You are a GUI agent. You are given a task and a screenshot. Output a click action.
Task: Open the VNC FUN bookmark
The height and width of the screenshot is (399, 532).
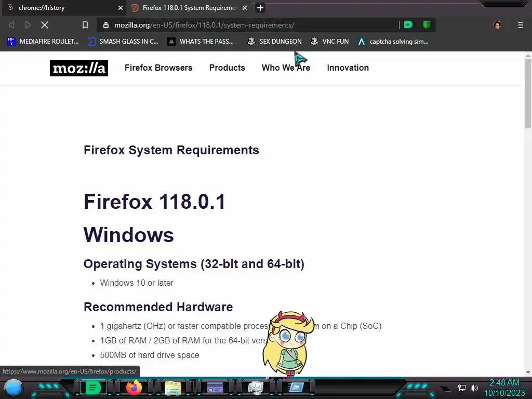pyautogui.click(x=330, y=42)
